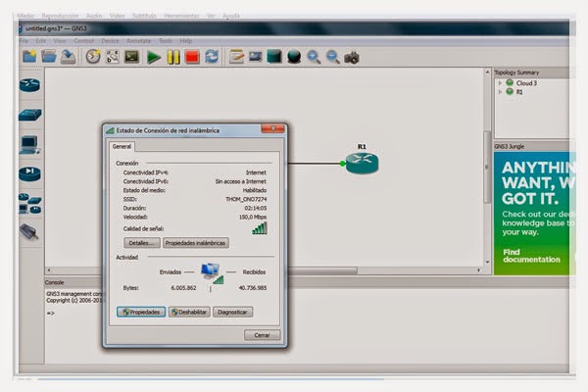Screen dimensions: 588x392
Task: Click the Propiedades button
Action: point(141,312)
